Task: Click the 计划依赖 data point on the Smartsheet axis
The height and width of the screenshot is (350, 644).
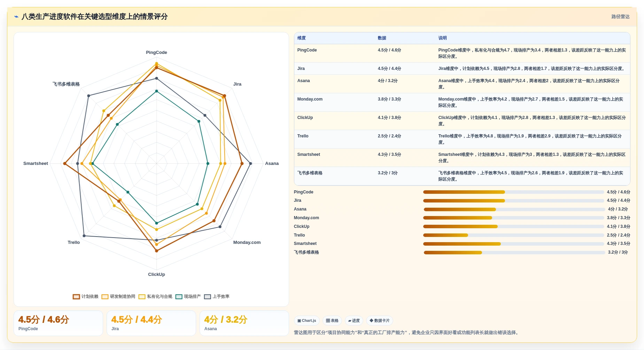Action: 65,164
